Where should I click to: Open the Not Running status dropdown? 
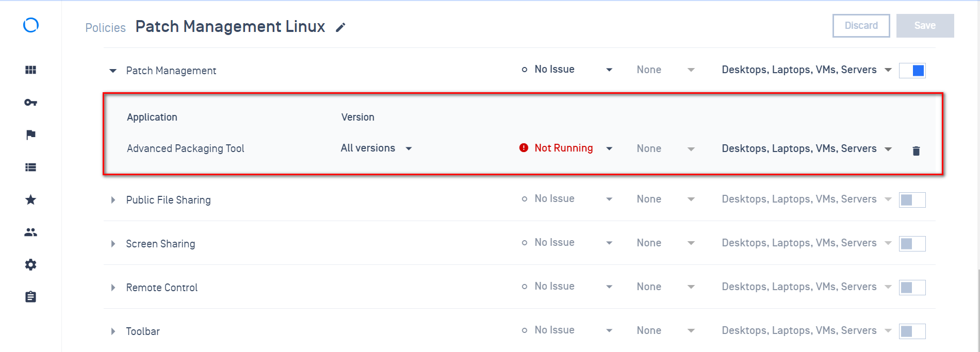pyautogui.click(x=566, y=148)
